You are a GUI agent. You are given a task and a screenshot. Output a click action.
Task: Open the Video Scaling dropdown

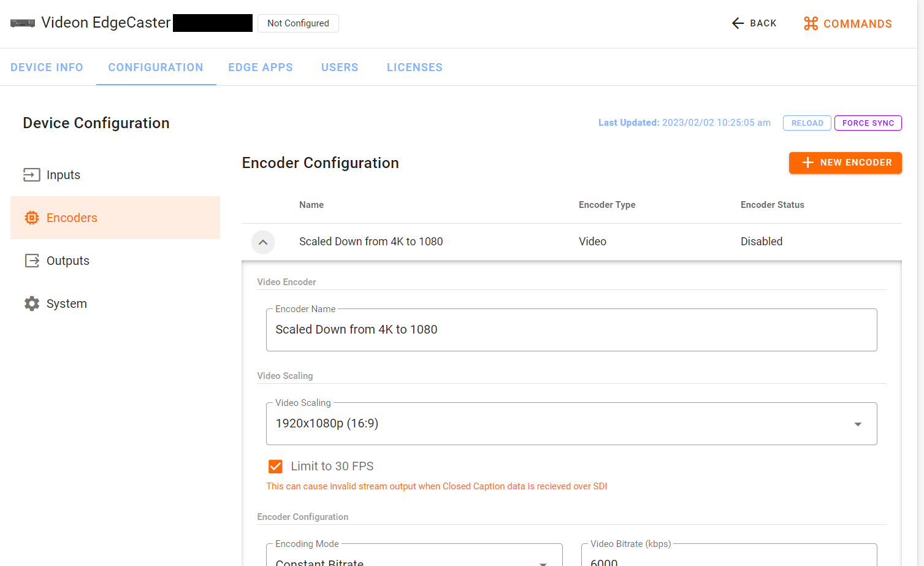pos(571,424)
